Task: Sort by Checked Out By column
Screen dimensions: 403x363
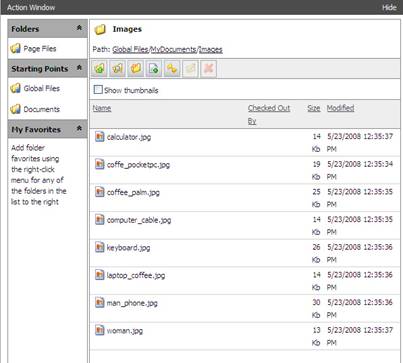Action: [269, 115]
